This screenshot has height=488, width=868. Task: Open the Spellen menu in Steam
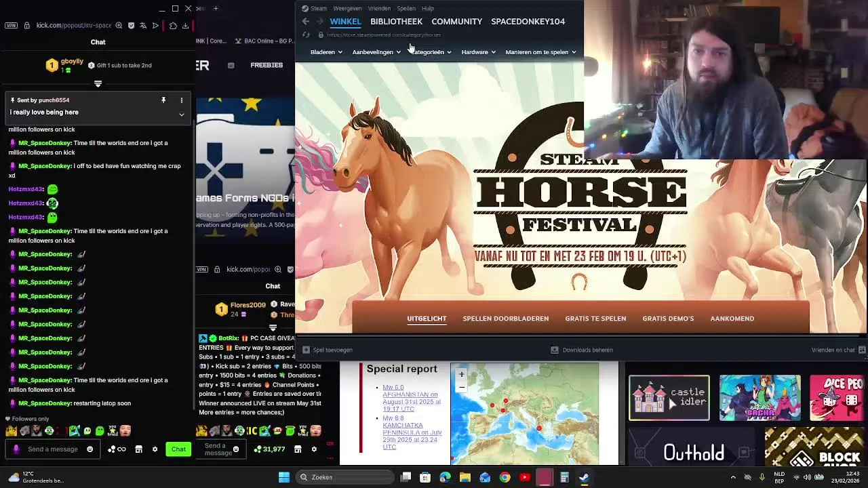coord(406,8)
